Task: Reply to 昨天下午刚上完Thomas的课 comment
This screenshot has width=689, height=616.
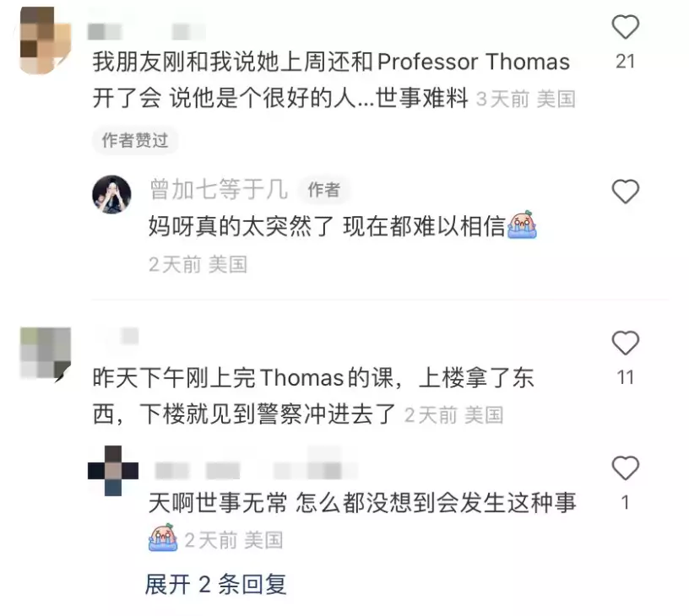Action: tap(313, 396)
